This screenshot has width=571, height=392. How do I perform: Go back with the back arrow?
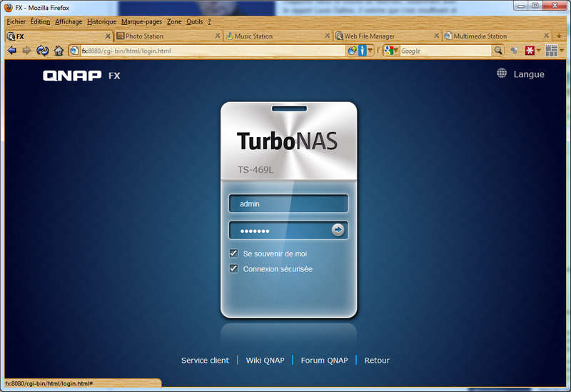[x=12, y=51]
